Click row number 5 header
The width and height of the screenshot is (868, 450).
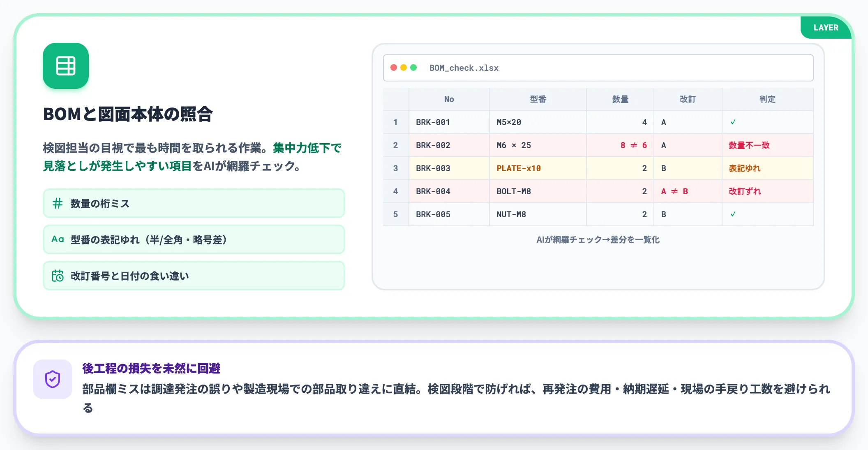click(396, 214)
